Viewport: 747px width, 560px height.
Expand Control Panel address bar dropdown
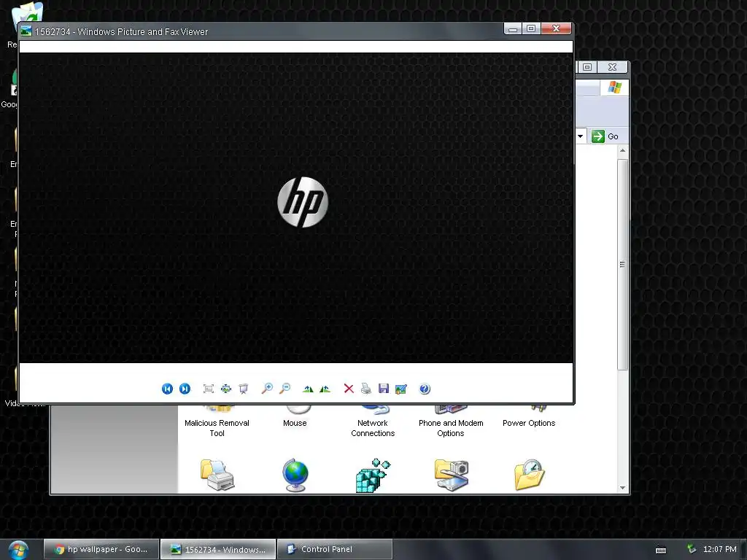(580, 136)
